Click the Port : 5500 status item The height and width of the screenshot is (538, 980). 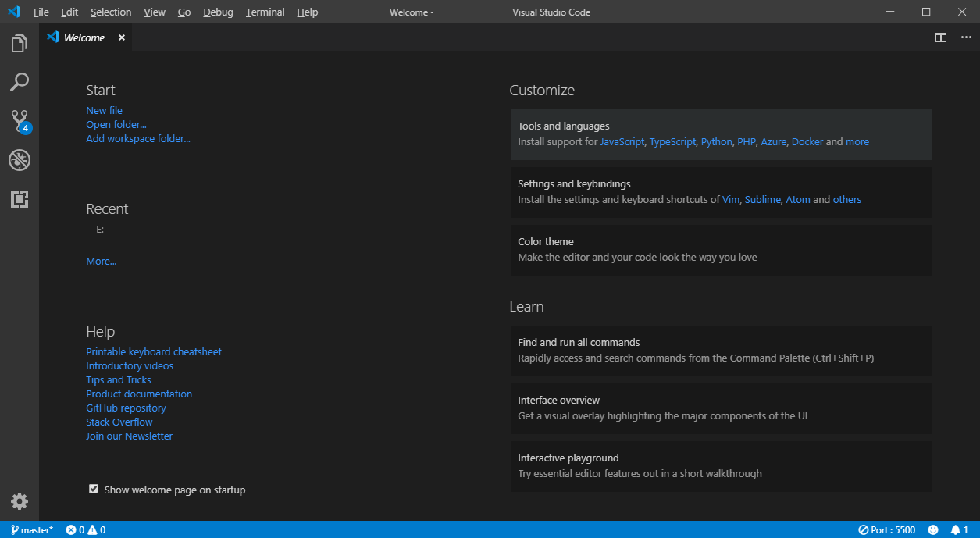pyautogui.click(x=887, y=529)
